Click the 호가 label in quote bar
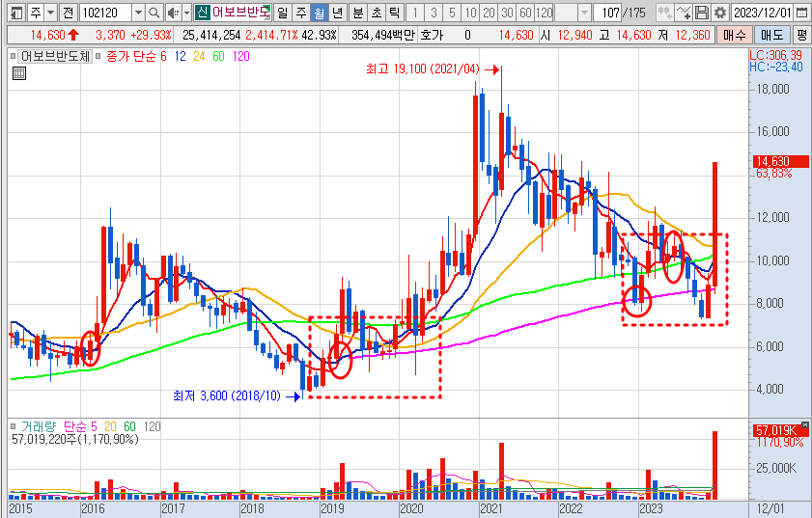The image size is (812, 518). tap(432, 35)
